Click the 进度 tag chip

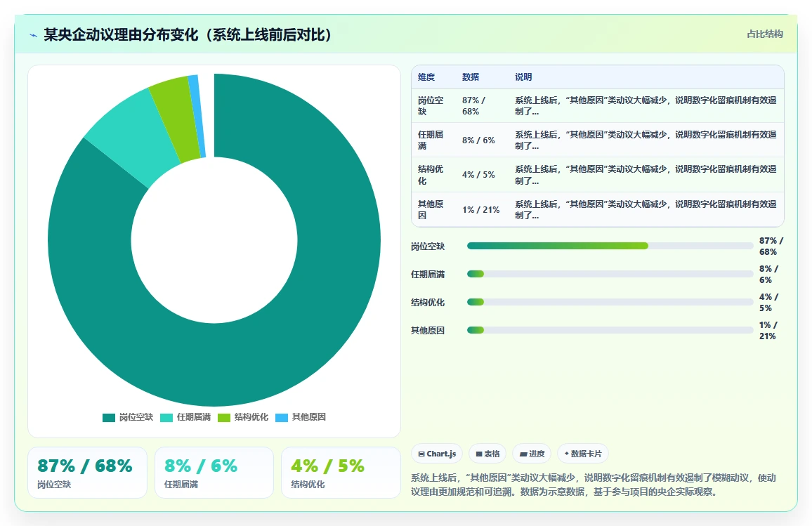(x=532, y=454)
